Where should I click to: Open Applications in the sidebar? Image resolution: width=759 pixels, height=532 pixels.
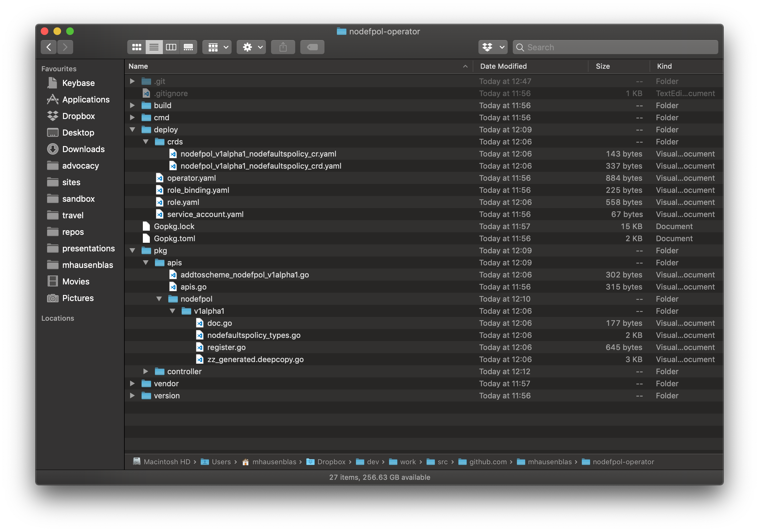(86, 100)
